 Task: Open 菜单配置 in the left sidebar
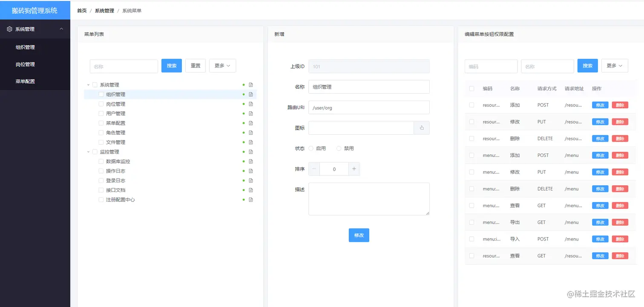25,81
